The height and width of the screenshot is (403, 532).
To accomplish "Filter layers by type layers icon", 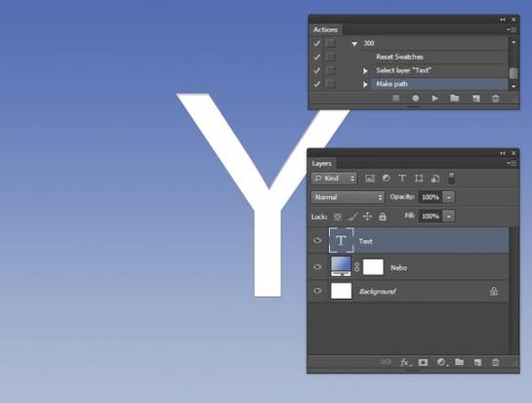I will click(402, 179).
